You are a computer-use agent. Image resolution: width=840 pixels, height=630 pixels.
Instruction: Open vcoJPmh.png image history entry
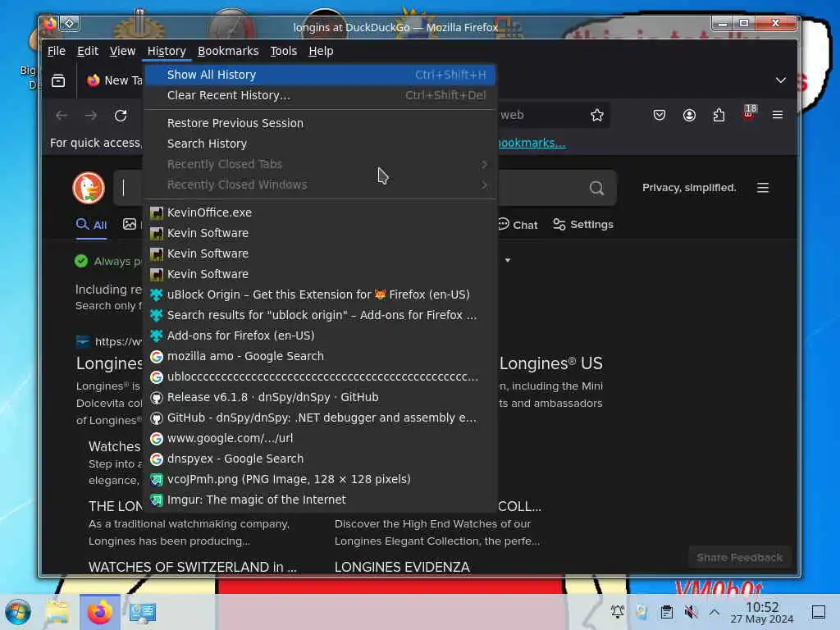[320, 479]
